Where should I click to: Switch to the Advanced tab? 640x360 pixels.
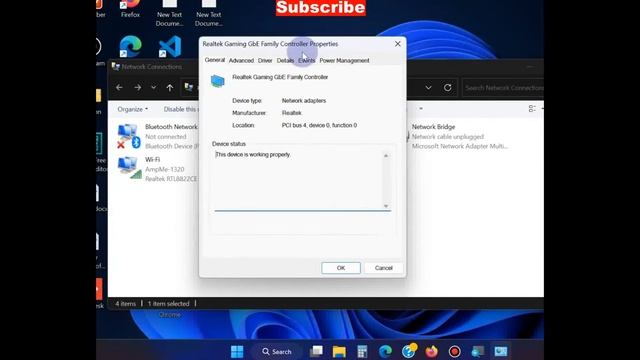(x=241, y=60)
